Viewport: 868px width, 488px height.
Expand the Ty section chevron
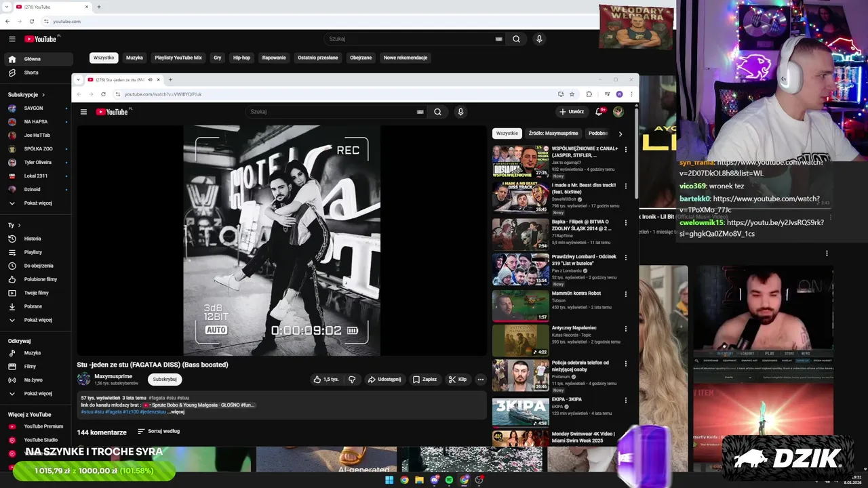click(19, 225)
